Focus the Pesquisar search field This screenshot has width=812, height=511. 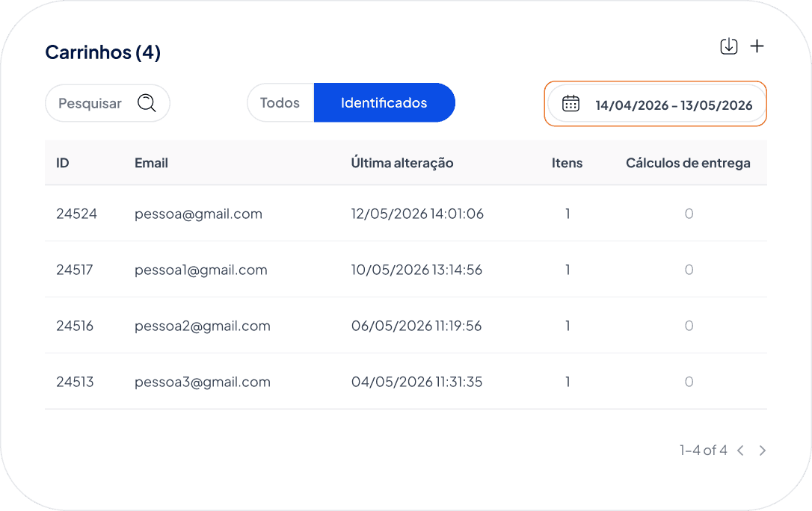click(107, 103)
